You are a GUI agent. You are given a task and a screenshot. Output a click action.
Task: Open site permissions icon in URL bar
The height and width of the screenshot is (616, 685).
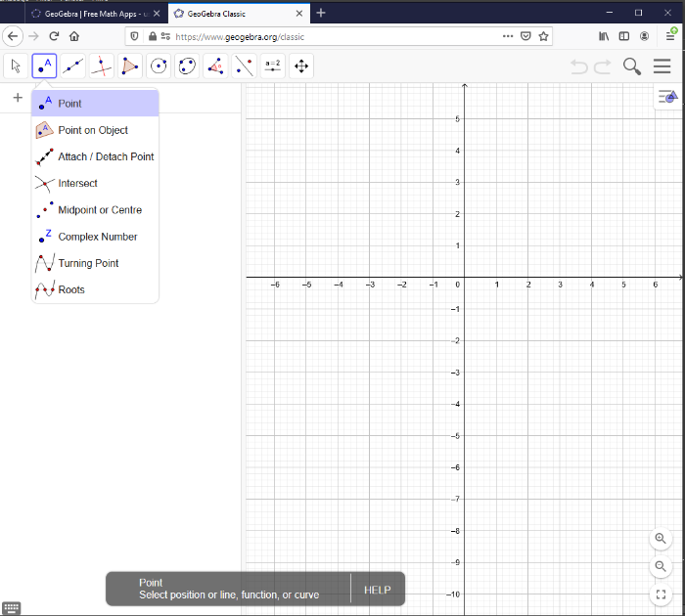point(165,36)
